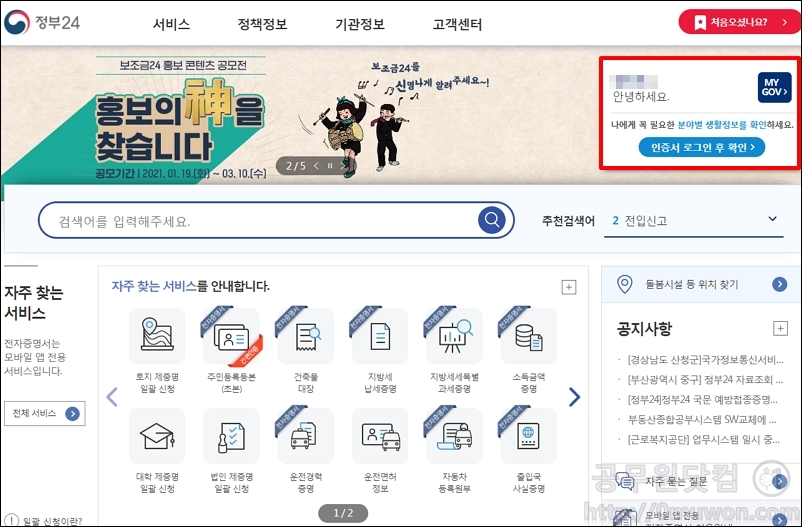The width and height of the screenshot is (802, 527).
Task: Open notice [부산광역시 중구] 정부24 자료조회
Action: [x=705, y=380]
